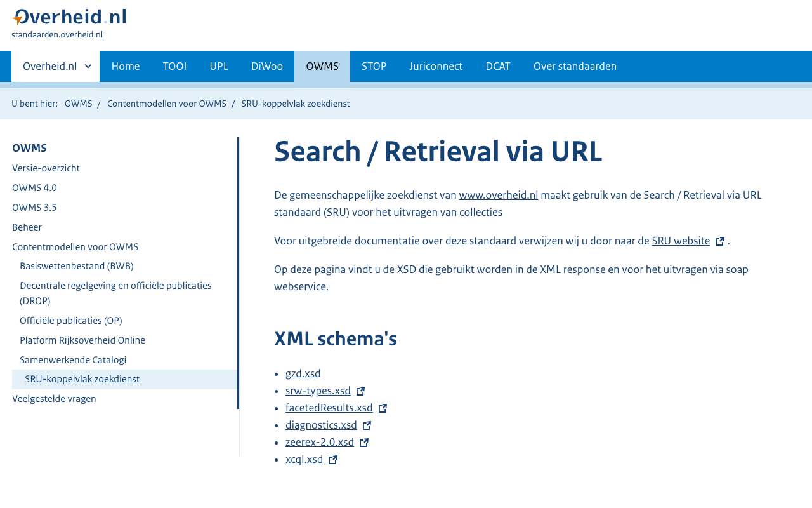The height and width of the screenshot is (508, 812).
Task: Open the UPL navigation item
Action: coord(219,67)
